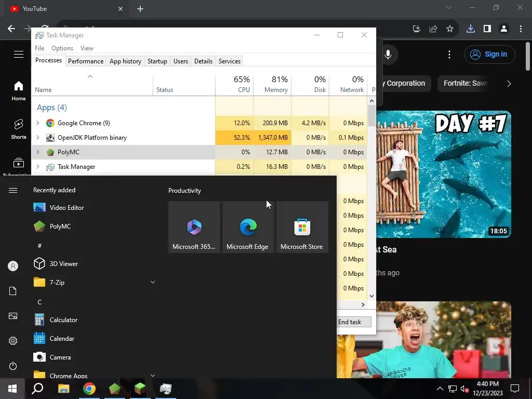Open 3D Viewer app
The height and width of the screenshot is (399, 532).
tap(56, 263)
